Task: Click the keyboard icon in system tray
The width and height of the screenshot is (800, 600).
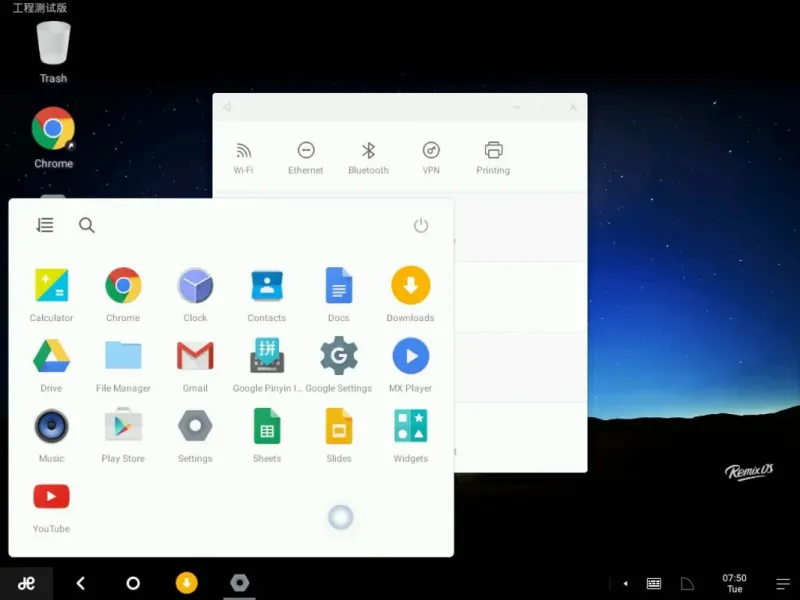Action: (x=654, y=584)
